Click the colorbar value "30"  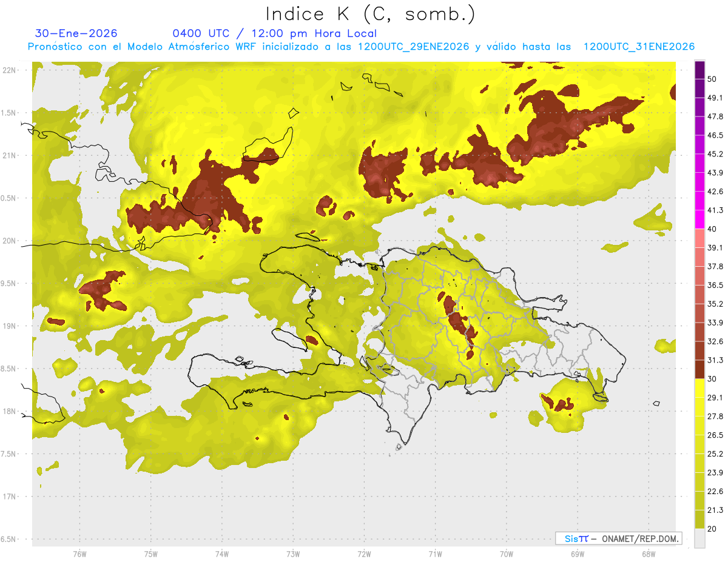[712, 379]
